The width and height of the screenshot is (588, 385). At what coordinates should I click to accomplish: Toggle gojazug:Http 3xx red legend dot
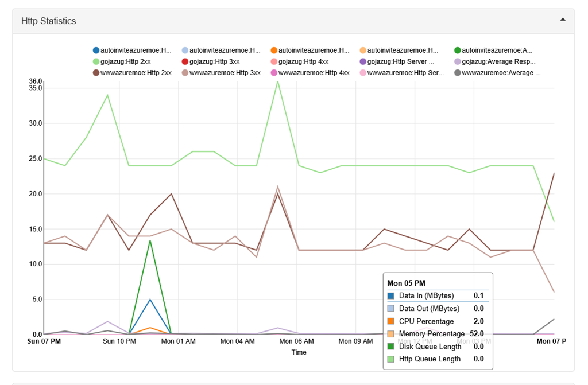point(185,61)
